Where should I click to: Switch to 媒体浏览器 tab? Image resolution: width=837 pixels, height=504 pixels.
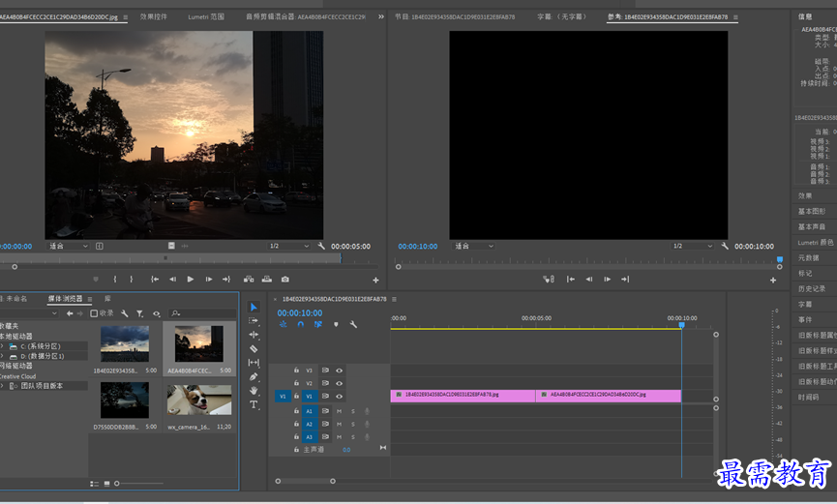pyautogui.click(x=65, y=299)
